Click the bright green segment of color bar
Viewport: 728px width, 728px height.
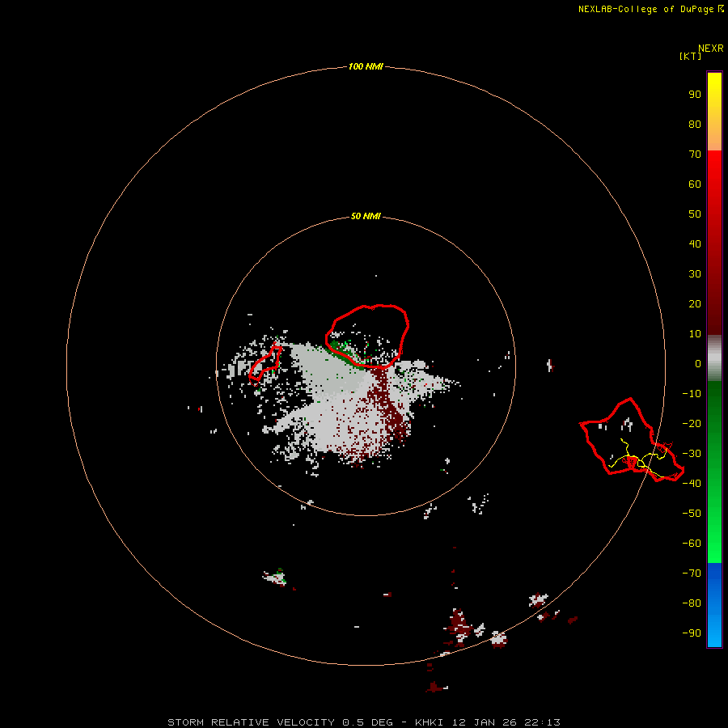(x=714, y=472)
